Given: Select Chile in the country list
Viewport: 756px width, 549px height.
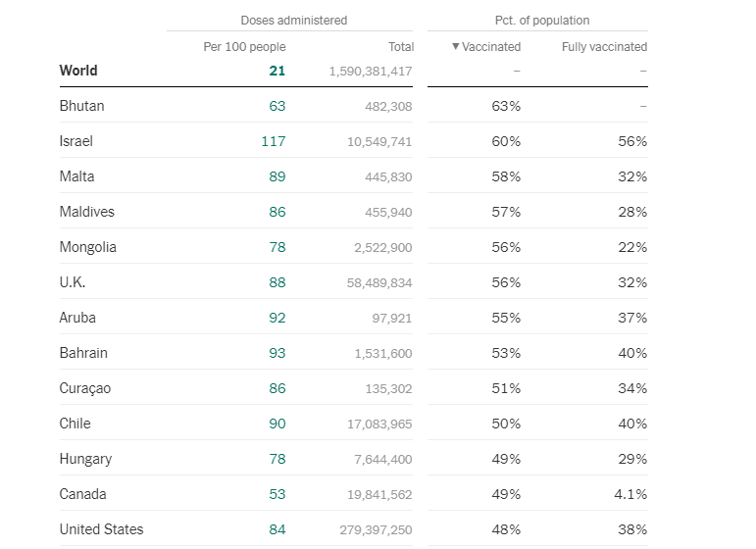Looking at the screenshot, I should [x=75, y=424].
